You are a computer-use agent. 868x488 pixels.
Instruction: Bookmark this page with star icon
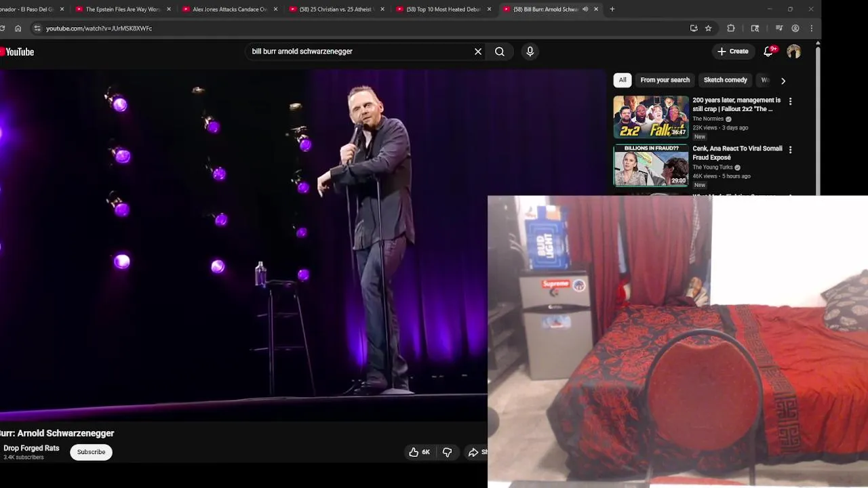click(x=708, y=28)
